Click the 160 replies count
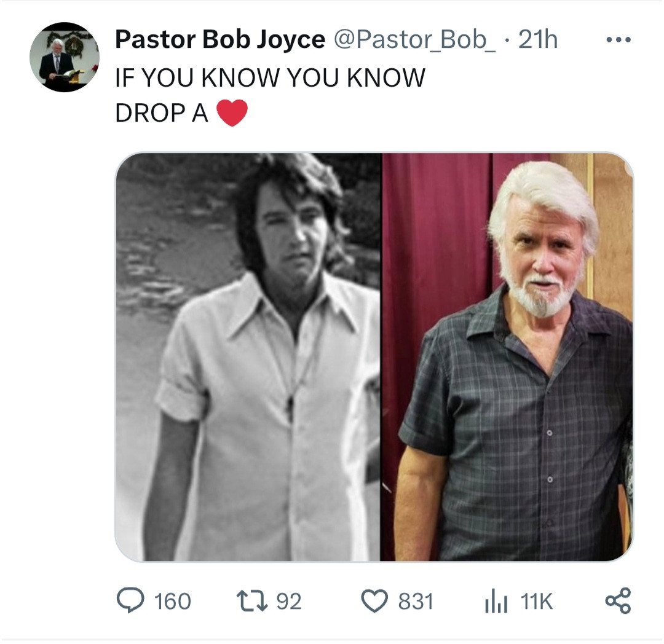This screenshot has height=644, width=664. tap(172, 602)
